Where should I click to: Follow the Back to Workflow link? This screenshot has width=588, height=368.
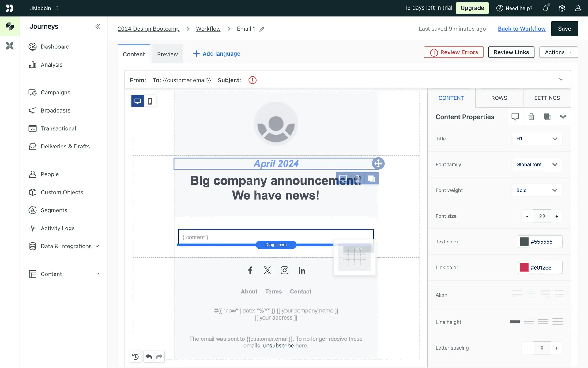coord(522,29)
